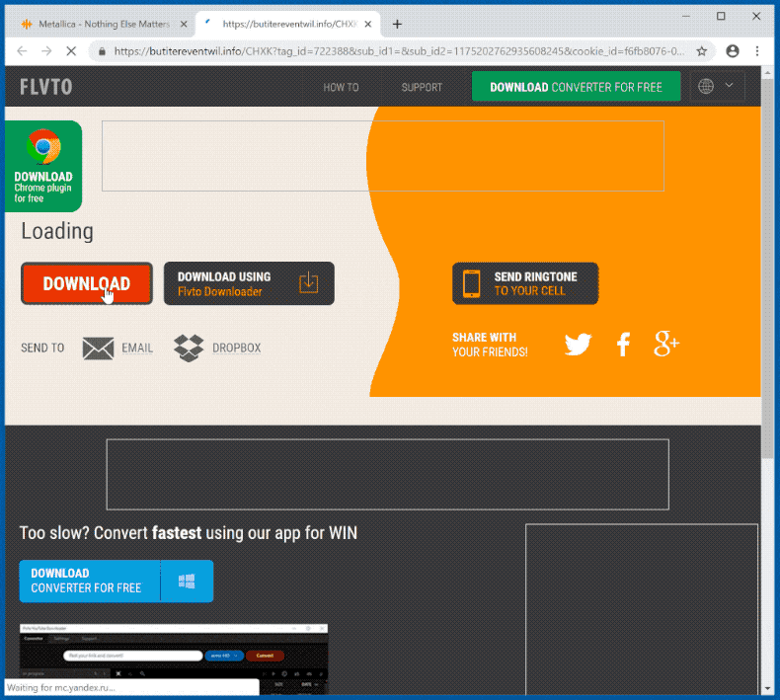The width and height of the screenshot is (780, 700).
Task: Click the DROPBOX link
Action: 236,348
